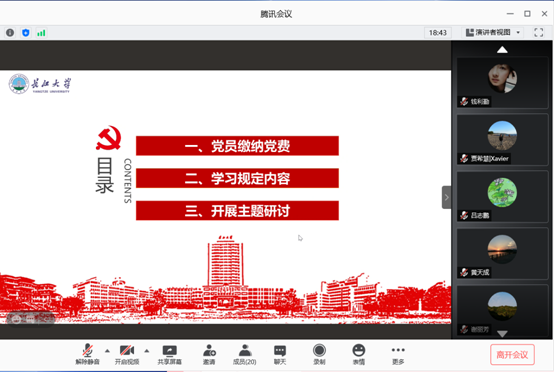Open the invite participants icon

[x=209, y=354]
